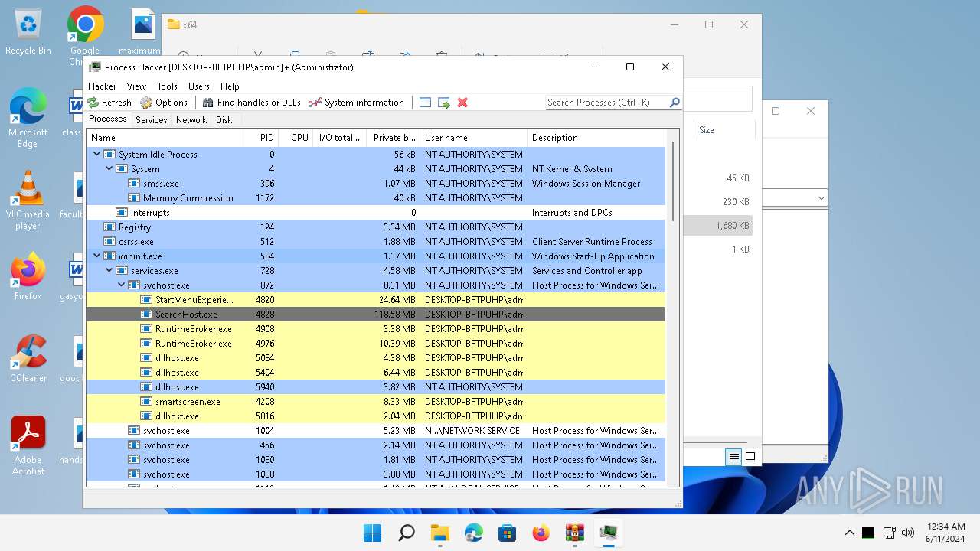Select RuntimeBroker.exe with PID 4976

pyautogui.click(x=376, y=343)
